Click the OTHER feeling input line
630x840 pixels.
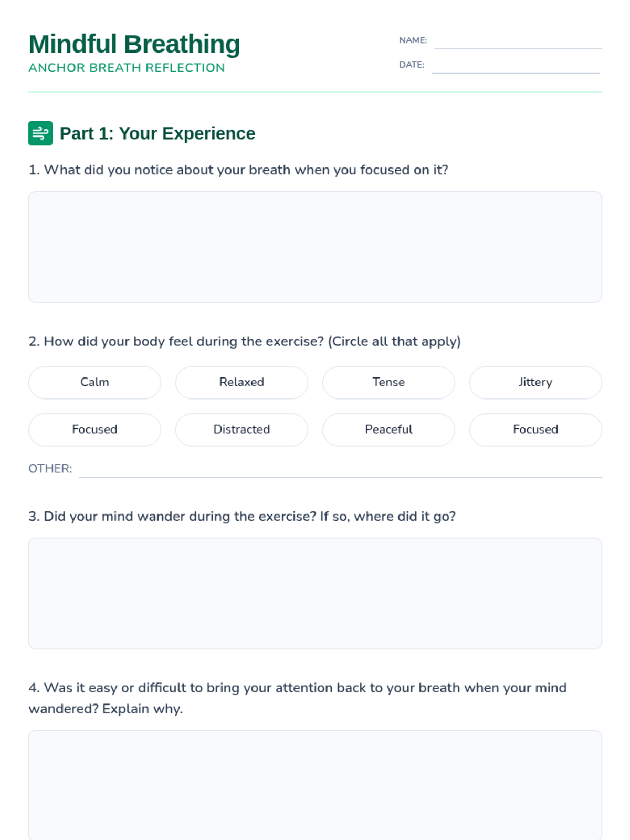coord(340,470)
